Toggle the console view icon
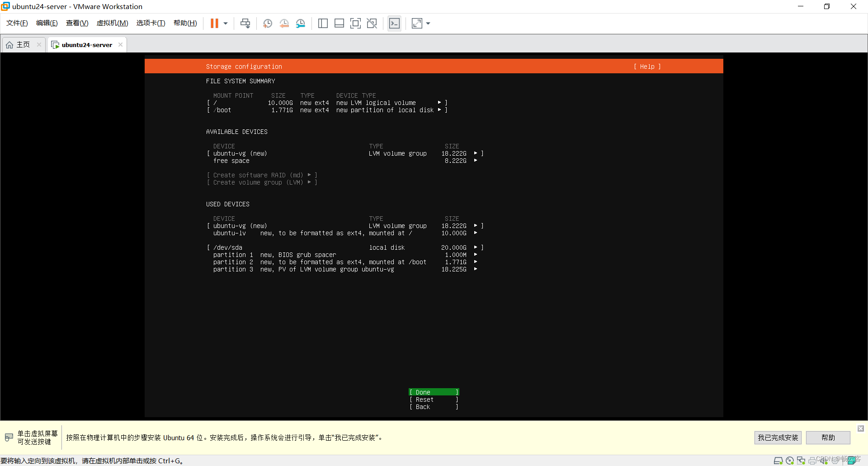 click(x=394, y=23)
